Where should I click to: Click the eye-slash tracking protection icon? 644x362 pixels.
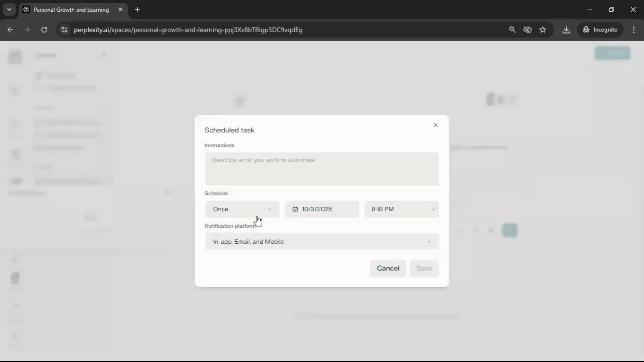click(x=527, y=30)
